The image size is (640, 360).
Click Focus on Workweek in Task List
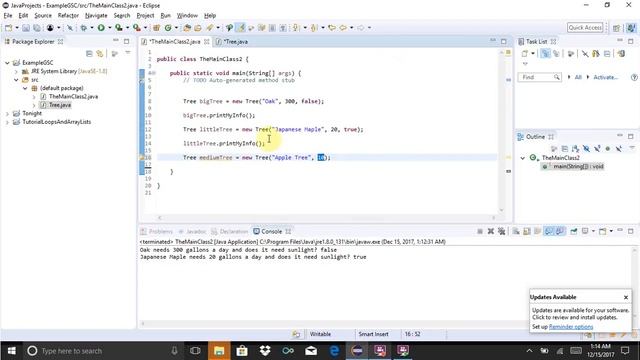point(571,53)
